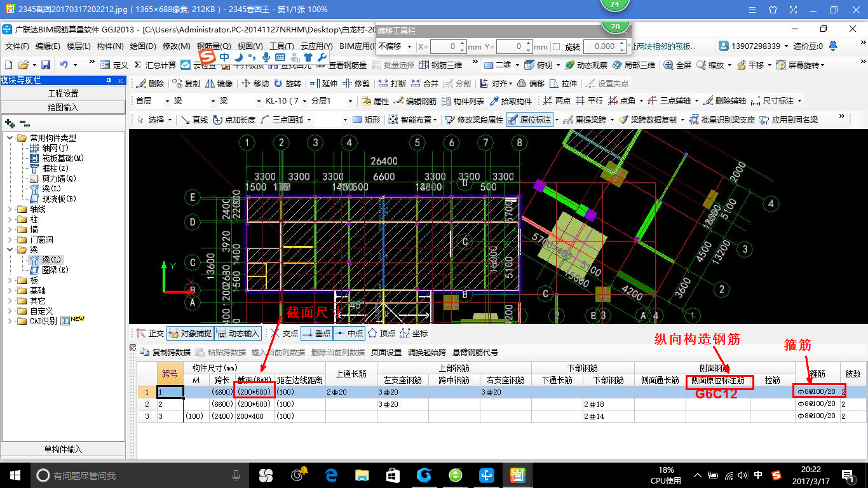The image size is (868, 488).
Task: Click the X offset input field
Action: tap(448, 46)
